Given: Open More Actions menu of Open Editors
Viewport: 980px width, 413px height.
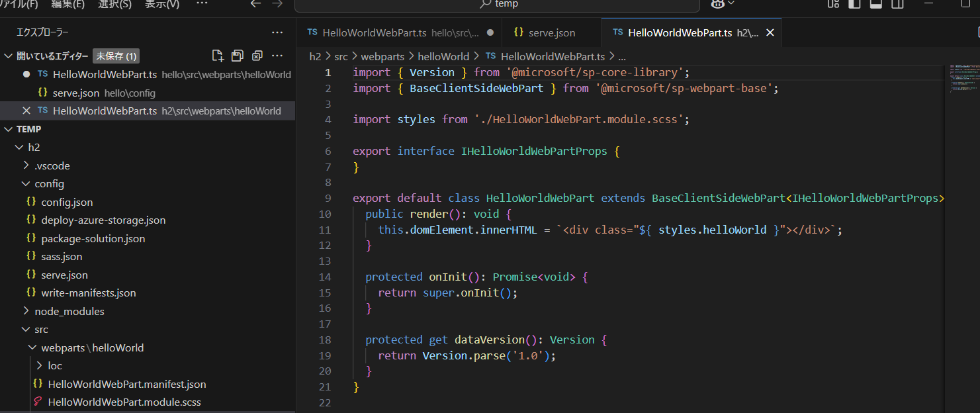Looking at the screenshot, I should (277, 56).
